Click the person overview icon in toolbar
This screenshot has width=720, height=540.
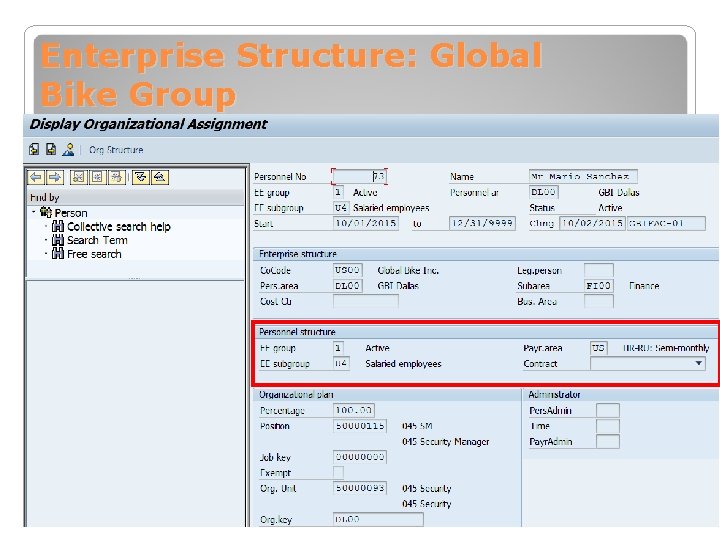(x=68, y=149)
